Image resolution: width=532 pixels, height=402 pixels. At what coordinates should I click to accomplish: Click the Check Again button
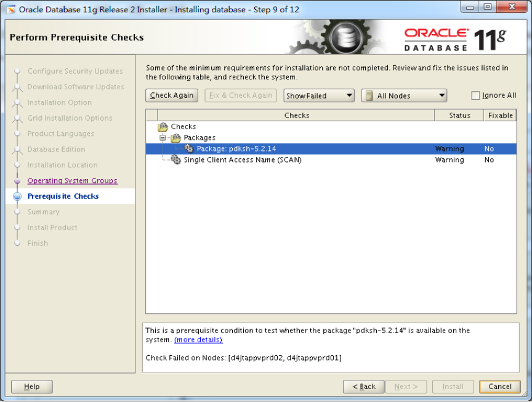(172, 95)
